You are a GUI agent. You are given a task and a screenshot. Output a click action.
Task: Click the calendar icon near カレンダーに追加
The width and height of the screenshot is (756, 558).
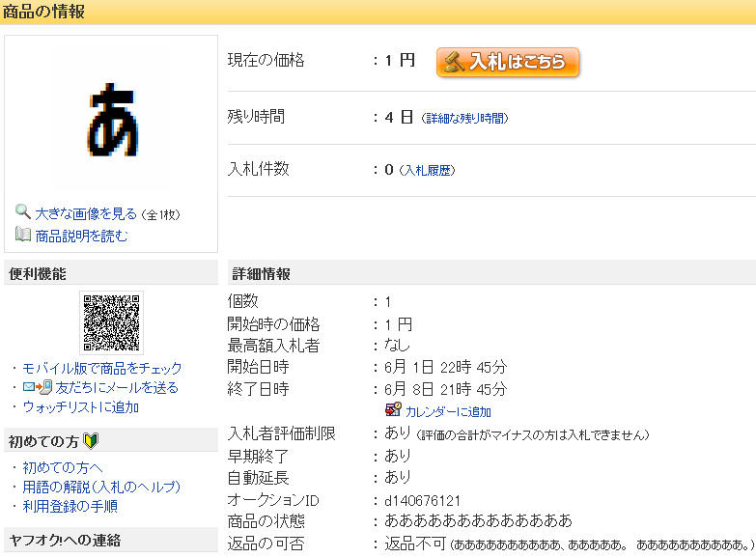[x=393, y=410]
